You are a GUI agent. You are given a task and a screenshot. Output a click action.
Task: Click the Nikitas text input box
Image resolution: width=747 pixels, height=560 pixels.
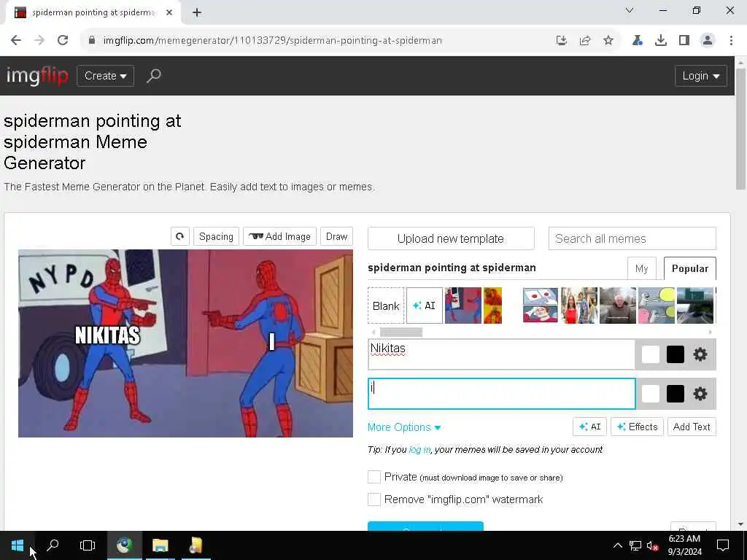pyautogui.click(x=502, y=354)
